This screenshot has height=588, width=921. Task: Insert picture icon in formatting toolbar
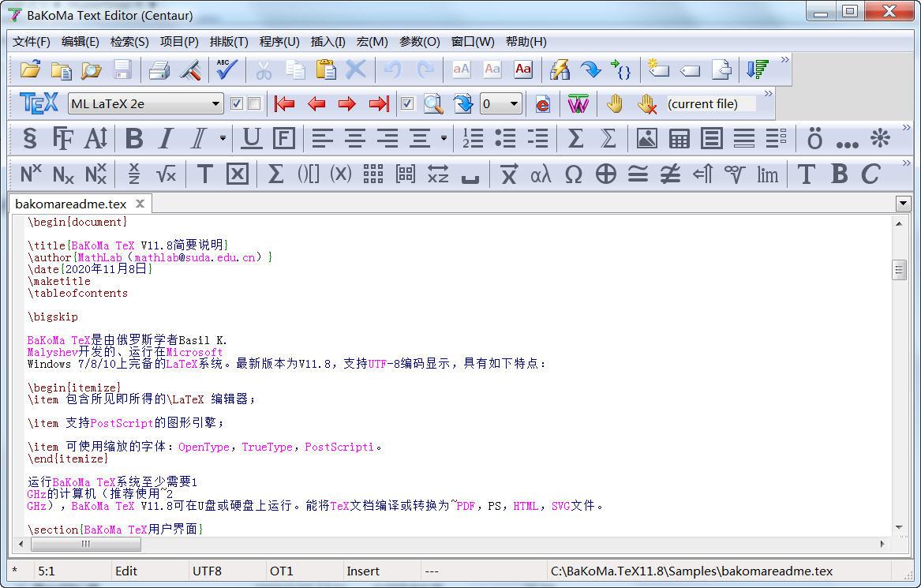(x=646, y=139)
